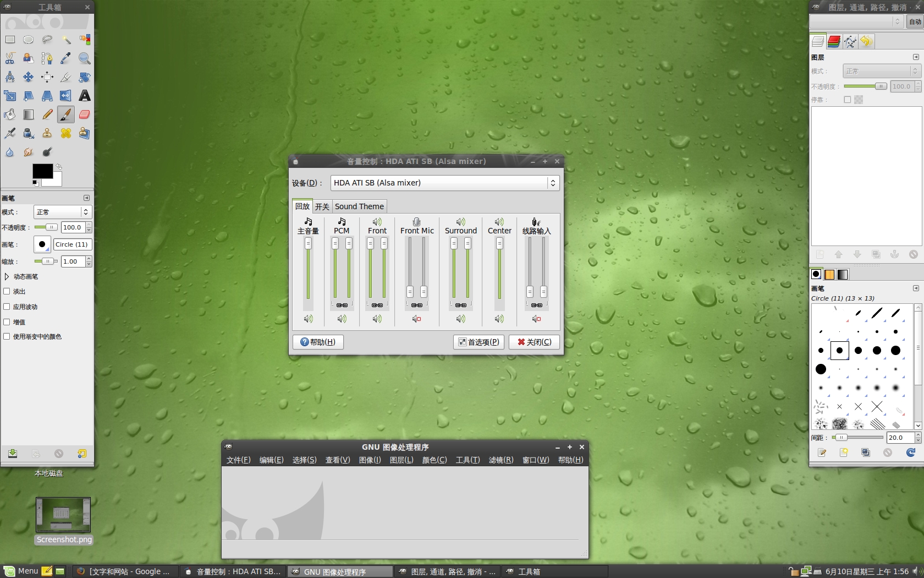Open the Undo History tab icon
Image resolution: width=924 pixels, height=578 pixels.
866,41
